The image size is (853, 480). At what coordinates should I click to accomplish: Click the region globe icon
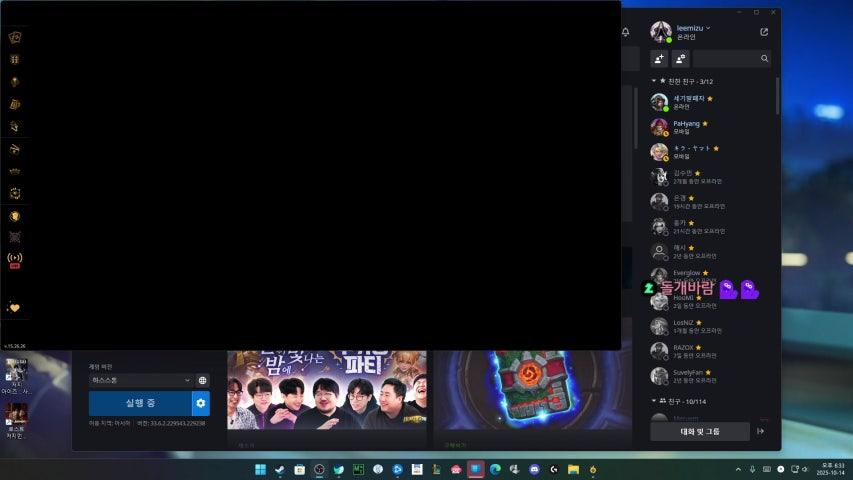click(x=202, y=380)
